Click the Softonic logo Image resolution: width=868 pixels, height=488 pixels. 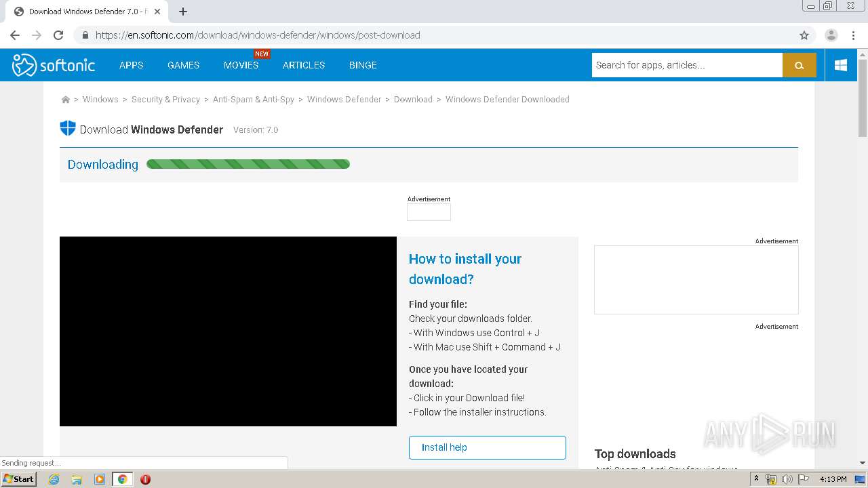point(54,65)
